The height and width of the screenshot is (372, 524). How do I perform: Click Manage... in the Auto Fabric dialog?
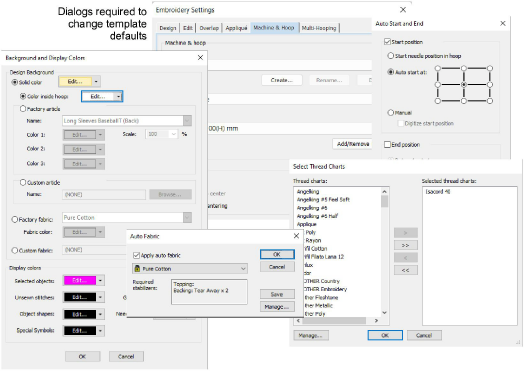click(x=277, y=306)
